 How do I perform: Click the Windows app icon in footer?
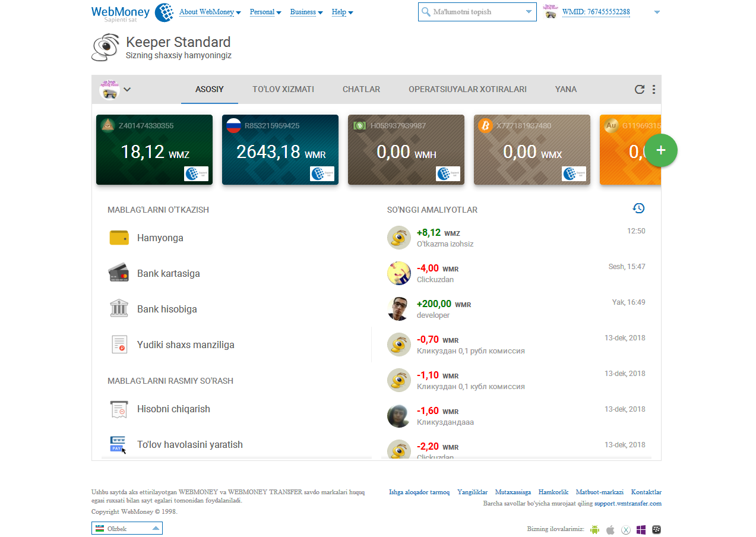coord(641,529)
